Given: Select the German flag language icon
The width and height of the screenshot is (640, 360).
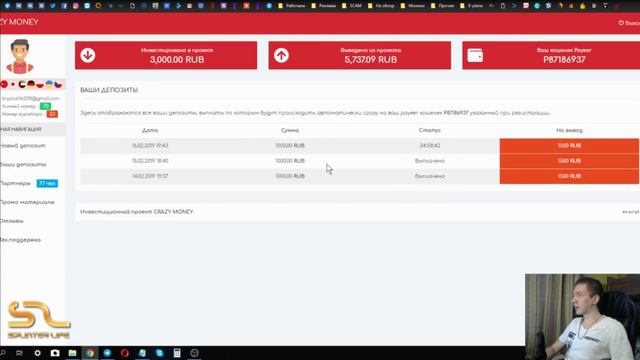Looking at the screenshot, I should [31, 84].
